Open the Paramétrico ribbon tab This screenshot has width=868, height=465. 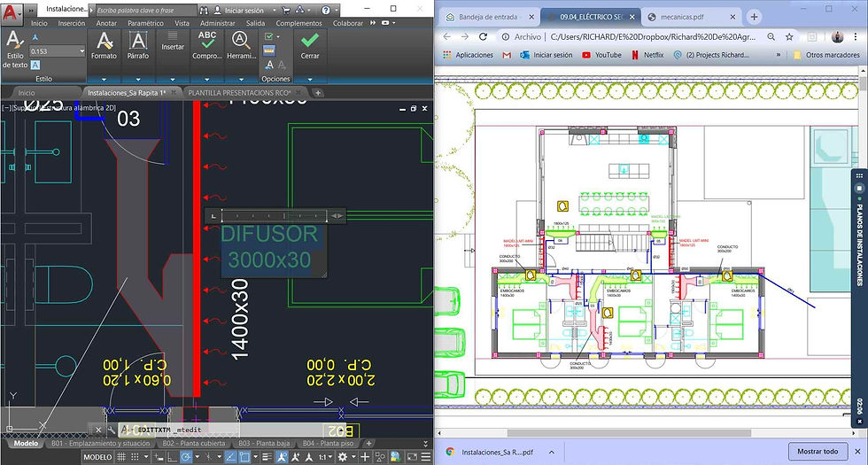(145, 23)
